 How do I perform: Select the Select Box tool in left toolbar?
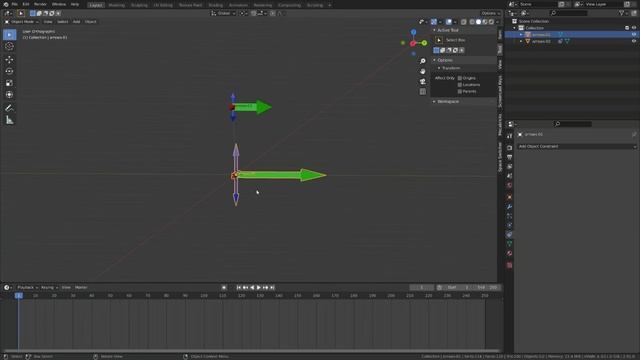9,35
